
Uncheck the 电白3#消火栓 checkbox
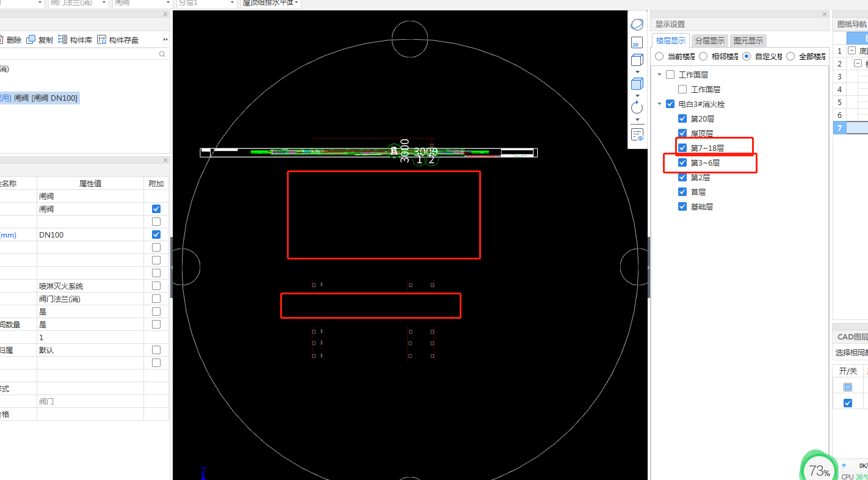point(670,104)
